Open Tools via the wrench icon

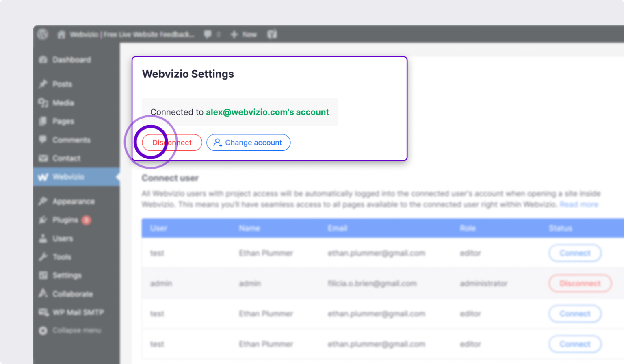click(43, 257)
